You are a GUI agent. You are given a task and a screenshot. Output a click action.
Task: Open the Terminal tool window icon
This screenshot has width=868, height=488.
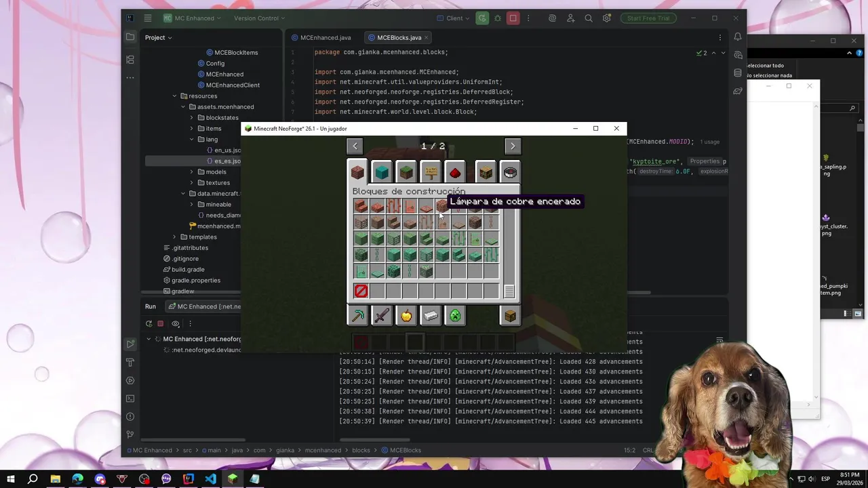pos(130,399)
